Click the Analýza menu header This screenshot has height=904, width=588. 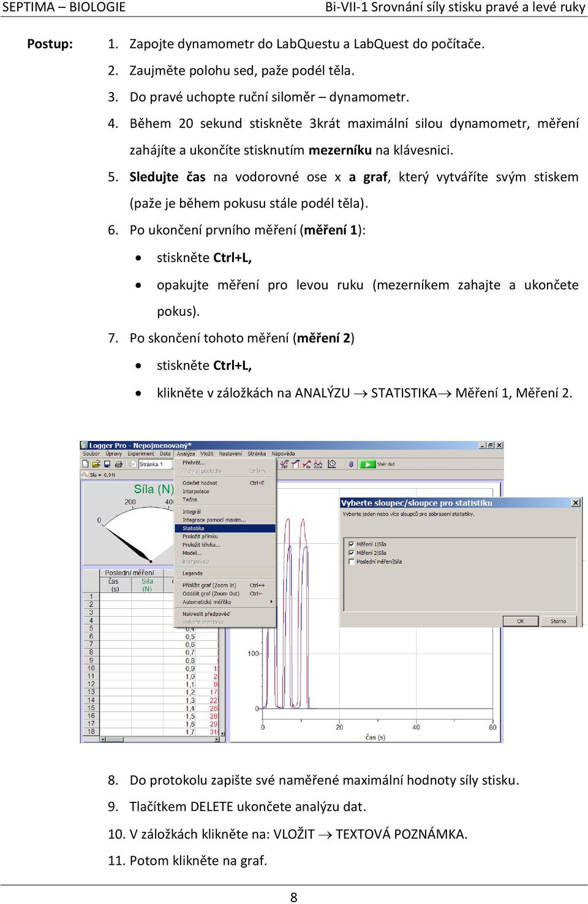click(186, 454)
